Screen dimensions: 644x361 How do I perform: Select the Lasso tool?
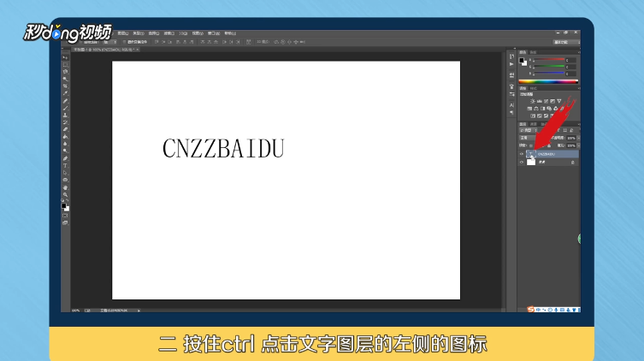[65, 72]
